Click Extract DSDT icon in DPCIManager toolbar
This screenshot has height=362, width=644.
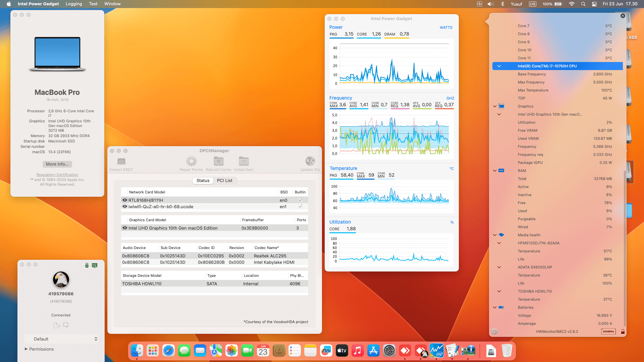point(121,161)
